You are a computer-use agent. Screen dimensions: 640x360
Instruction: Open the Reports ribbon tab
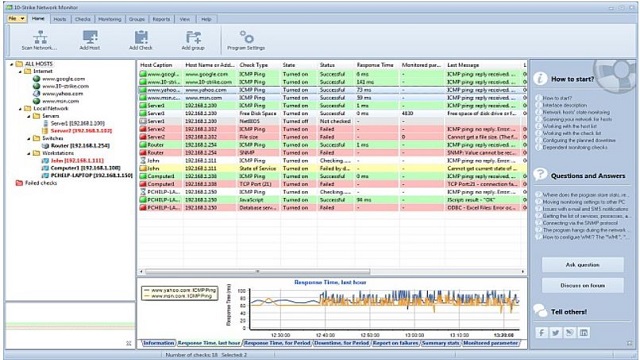[161, 19]
